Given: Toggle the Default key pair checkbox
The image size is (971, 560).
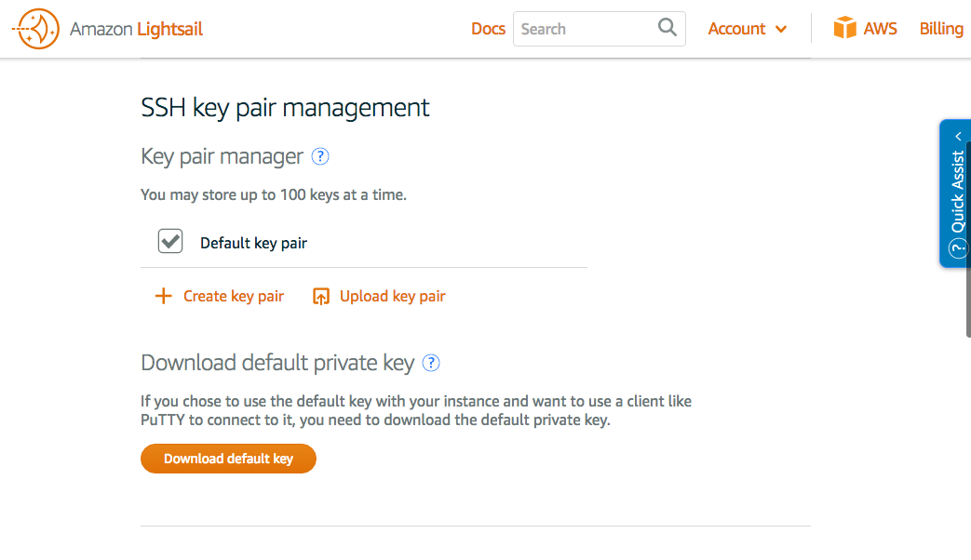Looking at the screenshot, I should pyautogui.click(x=170, y=242).
